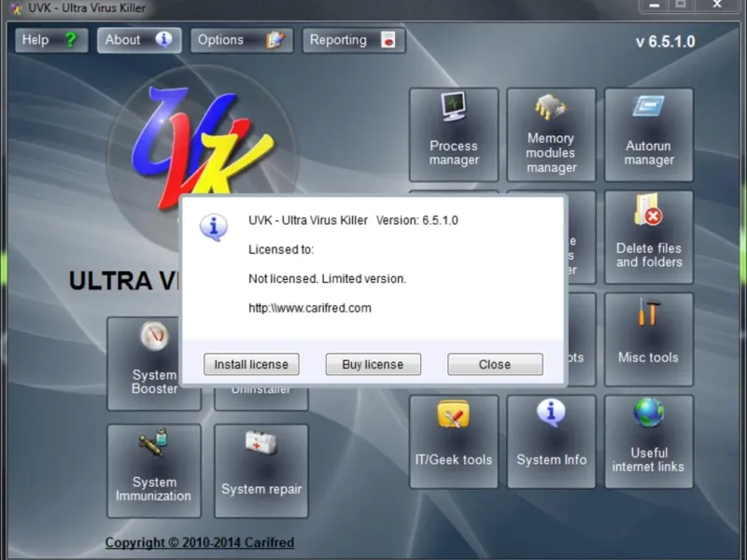Close the about dialog with Close button
The height and width of the screenshot is (560, 747).
pos(495,364)
